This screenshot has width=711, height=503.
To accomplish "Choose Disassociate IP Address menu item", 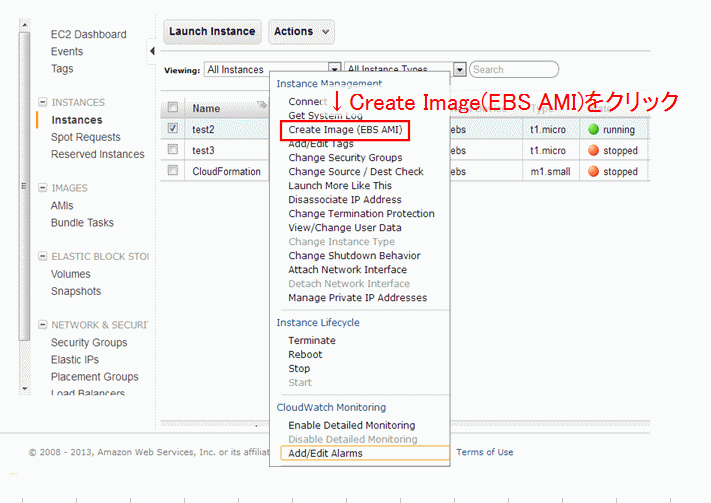I will [345, 200].
